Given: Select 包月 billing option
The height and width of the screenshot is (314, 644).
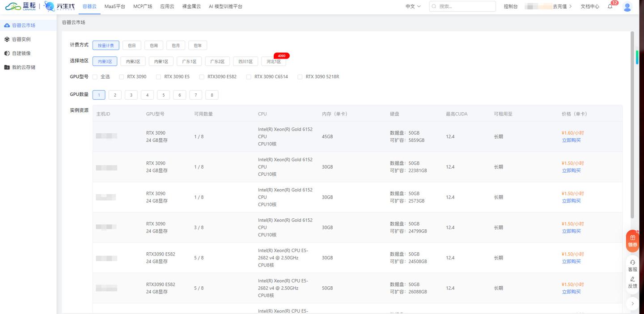Looking at the screenshot, I should 176,45.
